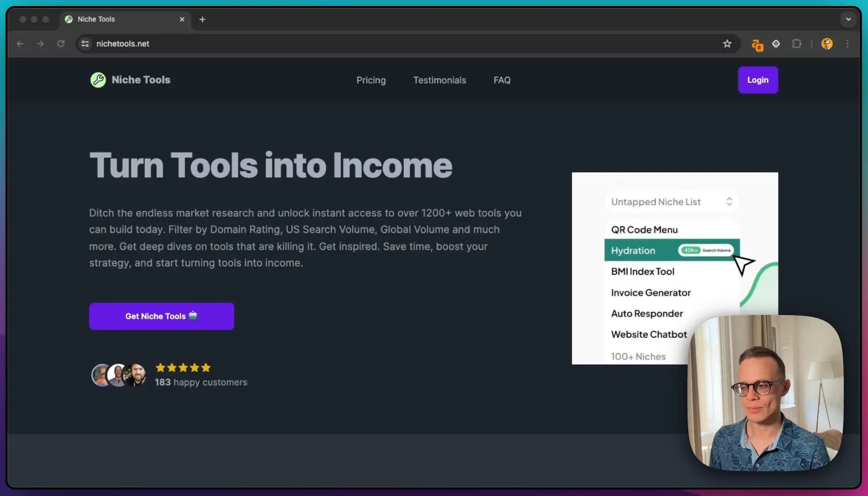Screen dimensions: 868x496
Task: Open the orange extension icon in toolbar
Action: pos(757,45)
